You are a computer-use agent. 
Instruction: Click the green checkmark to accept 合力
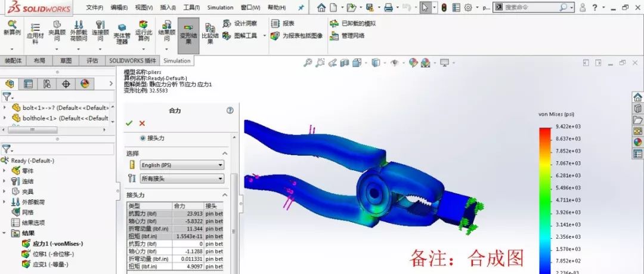(x=129, y=123)
